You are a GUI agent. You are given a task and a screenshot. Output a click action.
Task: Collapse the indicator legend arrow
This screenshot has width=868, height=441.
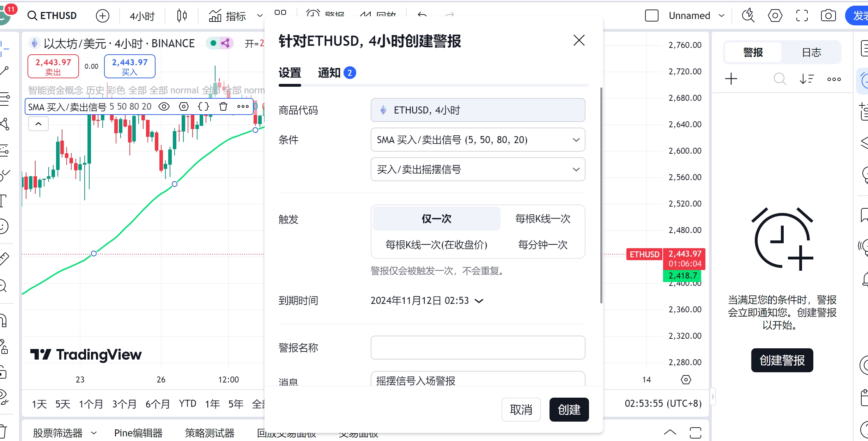click(x=38, y=124)
